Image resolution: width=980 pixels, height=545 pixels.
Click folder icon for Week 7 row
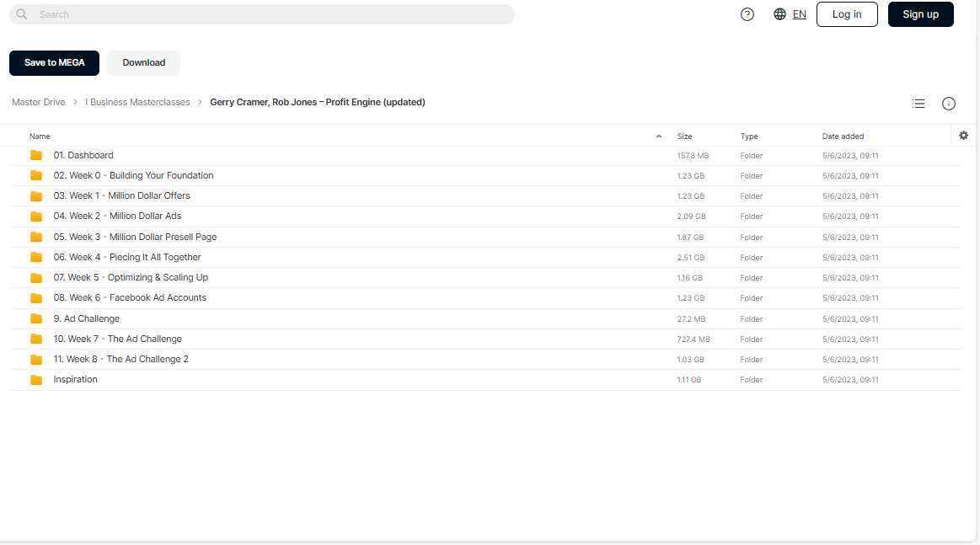click(36, 339)
